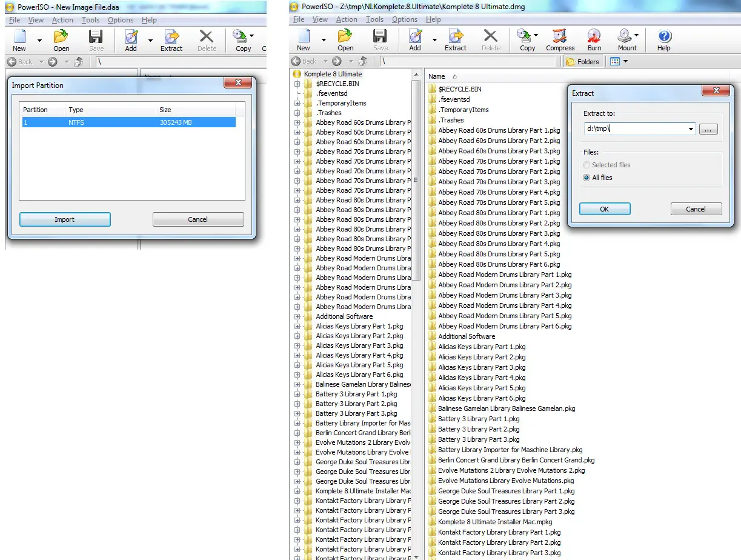
Task: Click the Forward arrow in the New Image File window
Action: point(53,61)
